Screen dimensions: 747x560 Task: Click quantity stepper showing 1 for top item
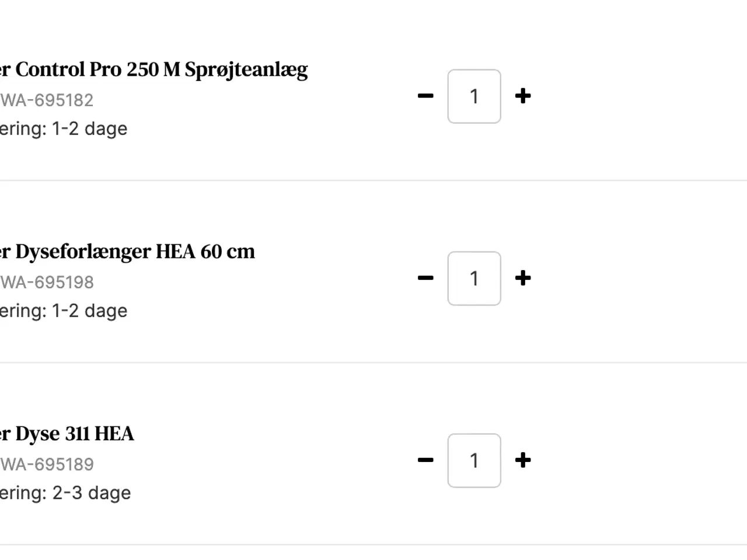click(x=474, y=96)
